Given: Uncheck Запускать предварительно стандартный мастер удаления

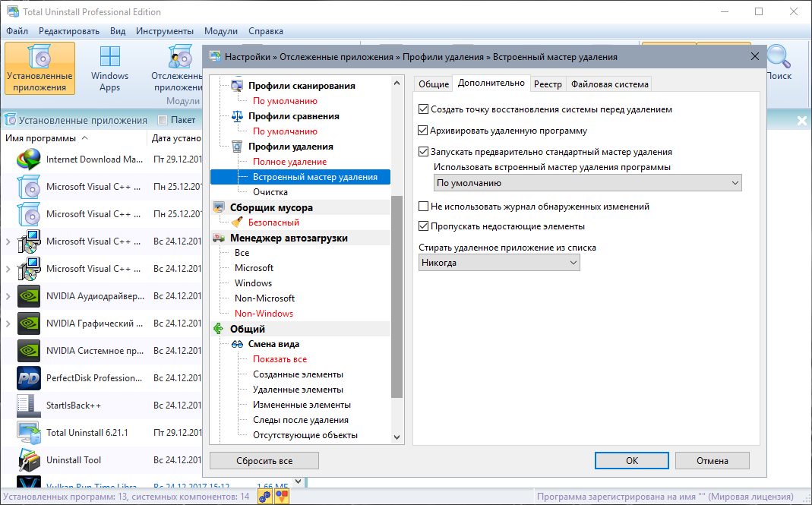Looking at the screenshot, I should click(x=423, y=152).
